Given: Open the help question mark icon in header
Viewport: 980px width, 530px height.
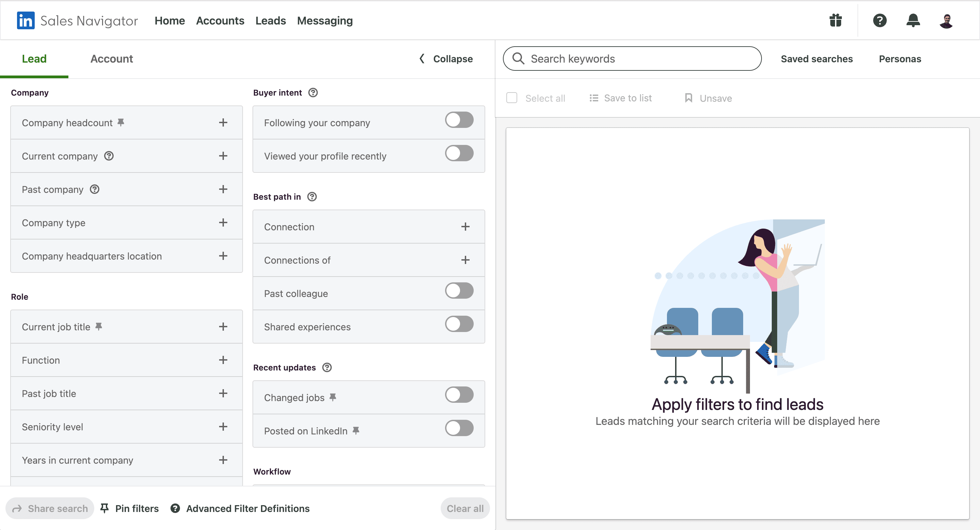Looking at the screenshot, I should [880, 20].
